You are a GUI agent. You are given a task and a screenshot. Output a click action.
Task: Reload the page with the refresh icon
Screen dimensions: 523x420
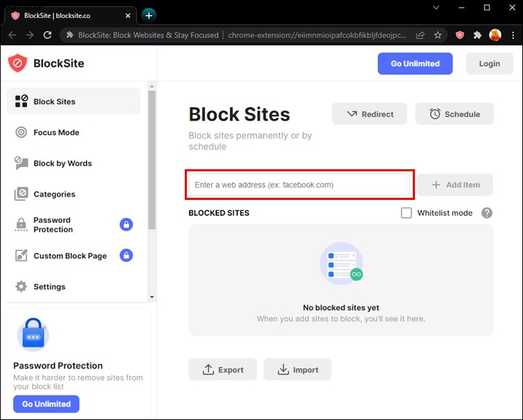(47, 35)
